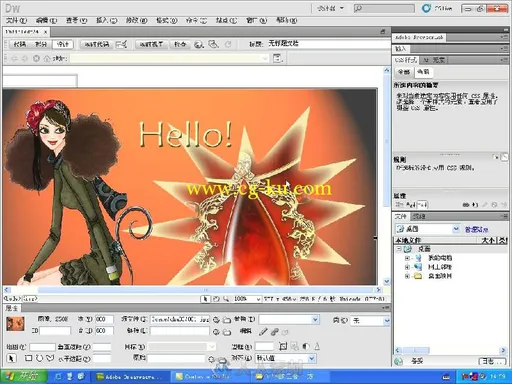Open the 100% zoom level dropdown
This screenshot has width=512, height=384.
(247, 299)
